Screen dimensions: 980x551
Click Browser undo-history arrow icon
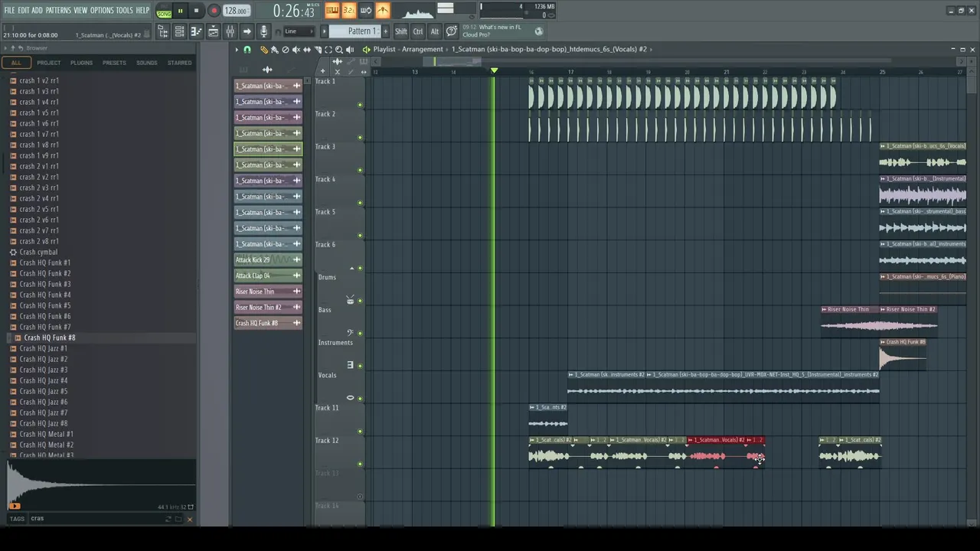[21, 48]
